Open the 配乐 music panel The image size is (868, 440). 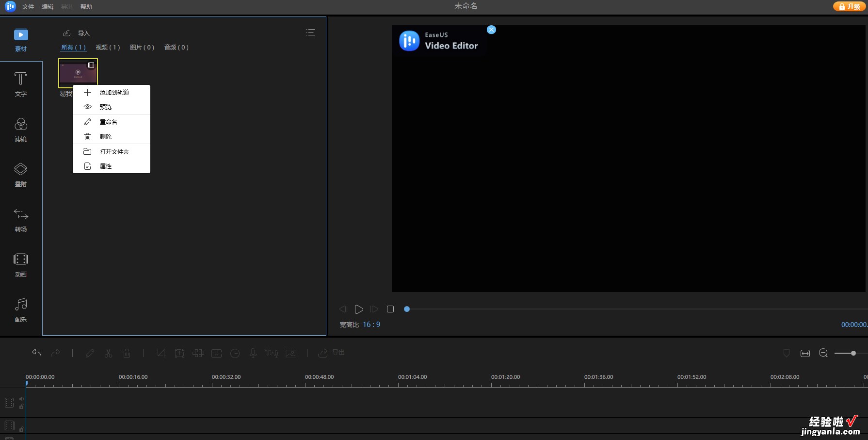(21, 310)
